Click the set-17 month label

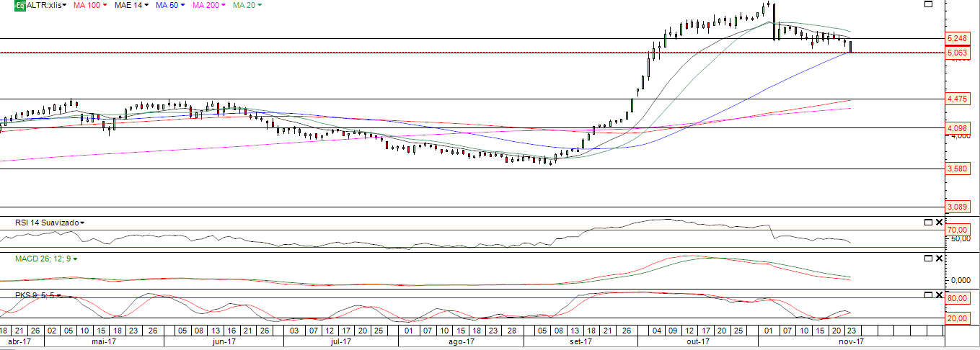click(x=581, y=342)
